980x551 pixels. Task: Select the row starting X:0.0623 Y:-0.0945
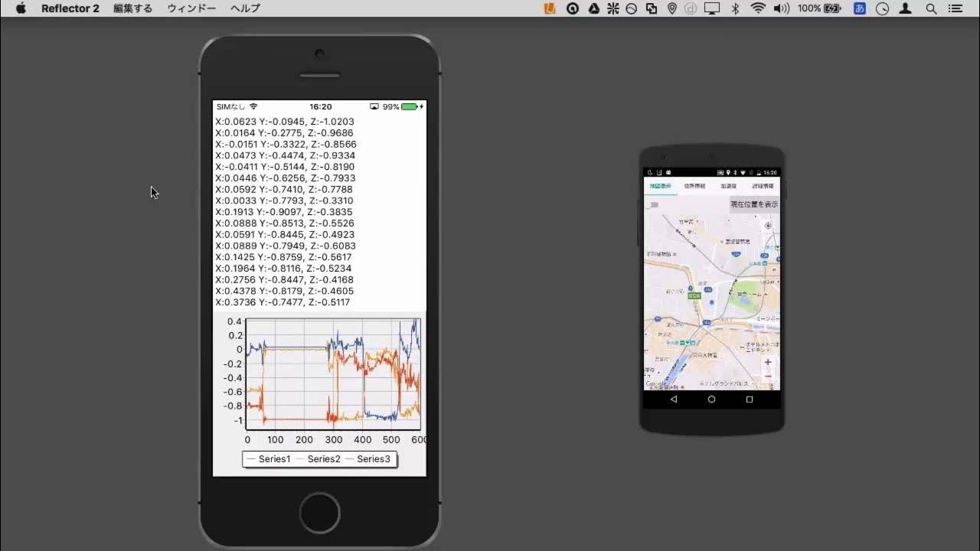[x=285, y=122]
